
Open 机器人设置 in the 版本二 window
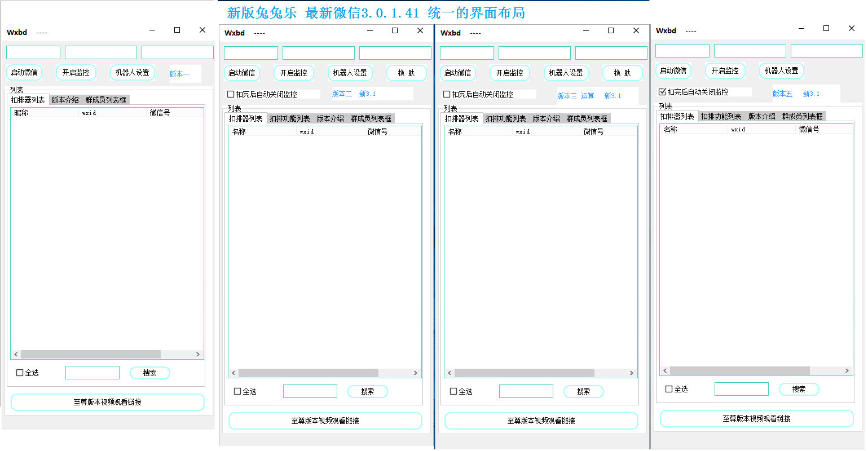[x=350, y=73]
